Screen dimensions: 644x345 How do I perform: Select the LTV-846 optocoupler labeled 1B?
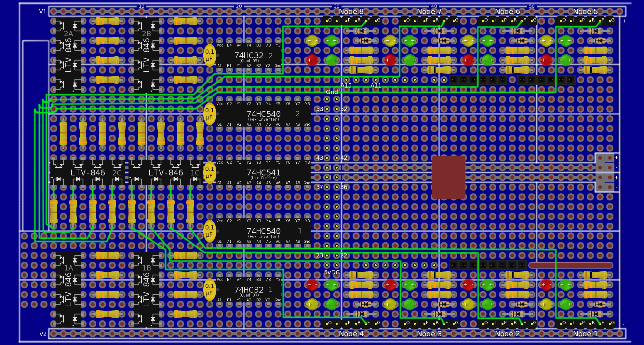pos(146,290)
